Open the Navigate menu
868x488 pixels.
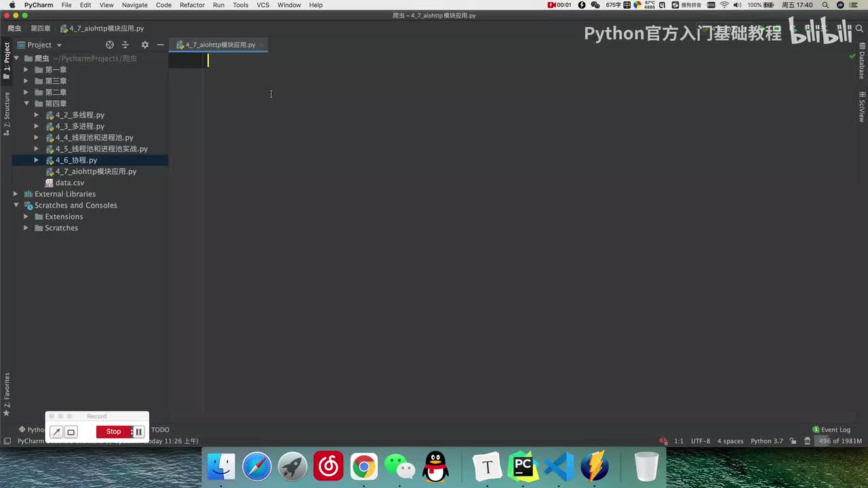pos(134,5)
